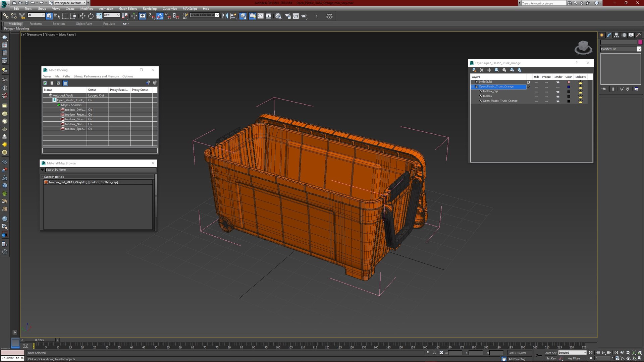Open the Utilities panel hammer icon
This screenshot has width=644, height=362.
[638, 35]
